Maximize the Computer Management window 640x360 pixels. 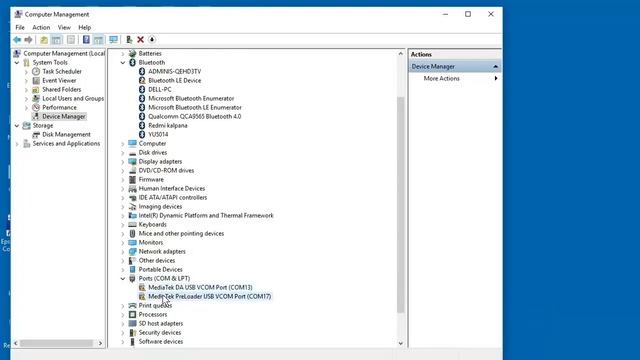[468, 14]
